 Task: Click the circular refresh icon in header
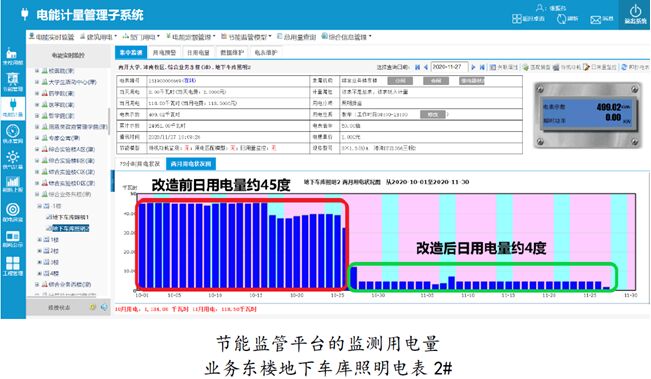tap(561, 19)
